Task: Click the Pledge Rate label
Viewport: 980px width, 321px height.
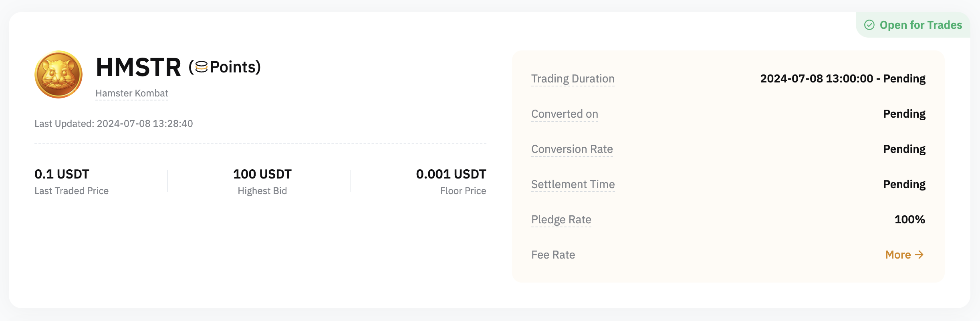Action: click(561, 220)
